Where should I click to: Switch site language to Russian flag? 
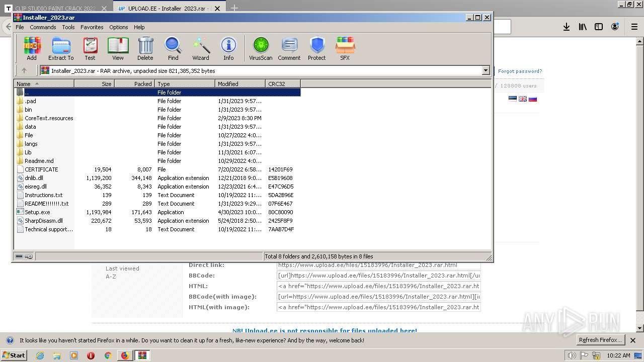(533, 99)
